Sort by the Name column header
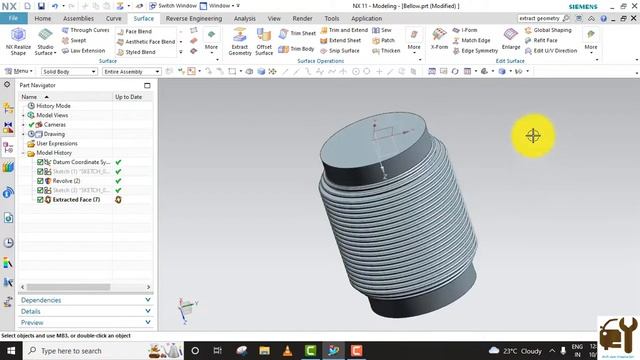This screenshot has height=360, width=640. pyautogui.click(x=66, y=97)
